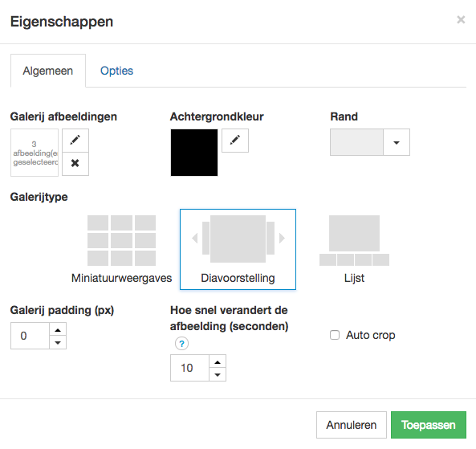Open help tooltip for image change speed
Viewport: 476px width, 449px height.
pyautogui.click(x=181, y=344)
